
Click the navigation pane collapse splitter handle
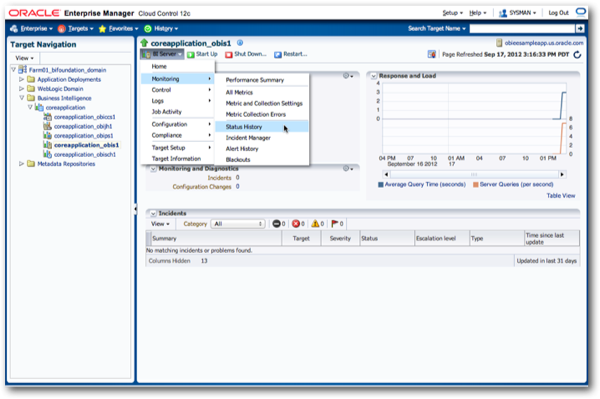click(135, 209)
